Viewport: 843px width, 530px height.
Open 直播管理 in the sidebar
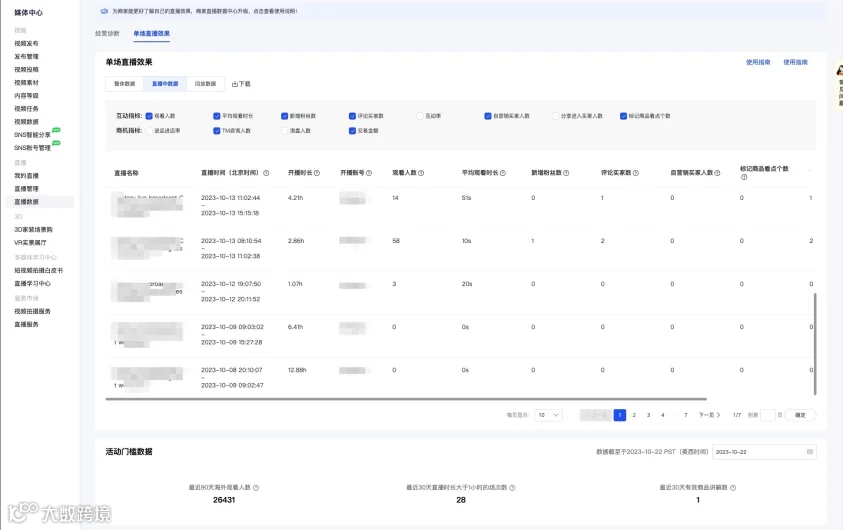tap(26, 189)
